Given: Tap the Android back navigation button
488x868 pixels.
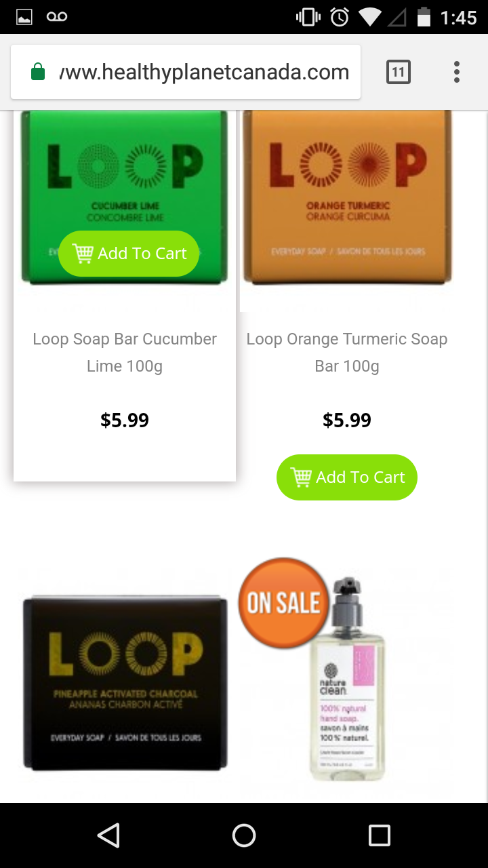Looking at the screenshot, I should 108,835.
